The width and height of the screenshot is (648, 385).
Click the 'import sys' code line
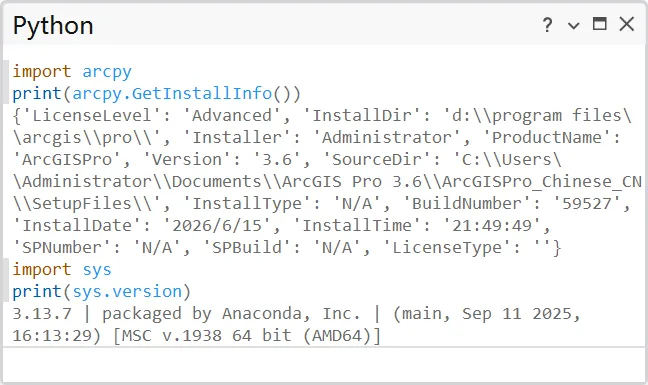click(x=62, y=270)
